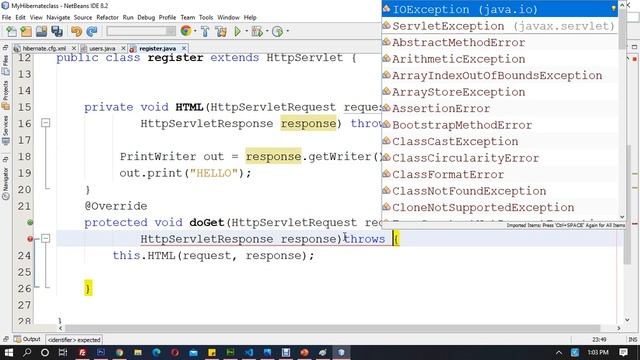Select ClassNotFoundException suggestion
The width and height of the screenshot is (640, 360).
click(500, 191)
